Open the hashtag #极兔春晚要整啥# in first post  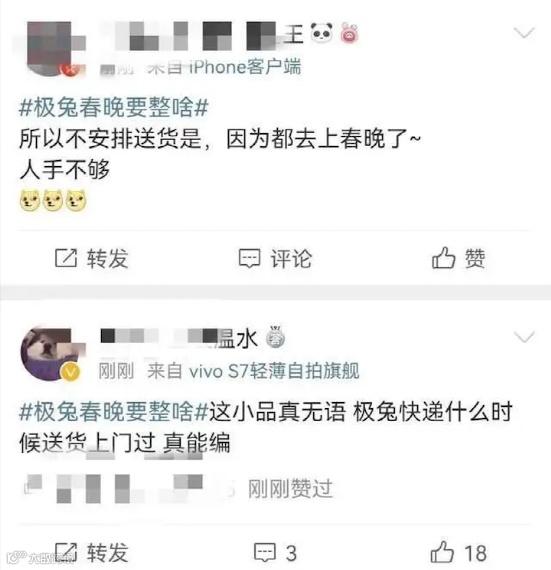coord(114,108)
